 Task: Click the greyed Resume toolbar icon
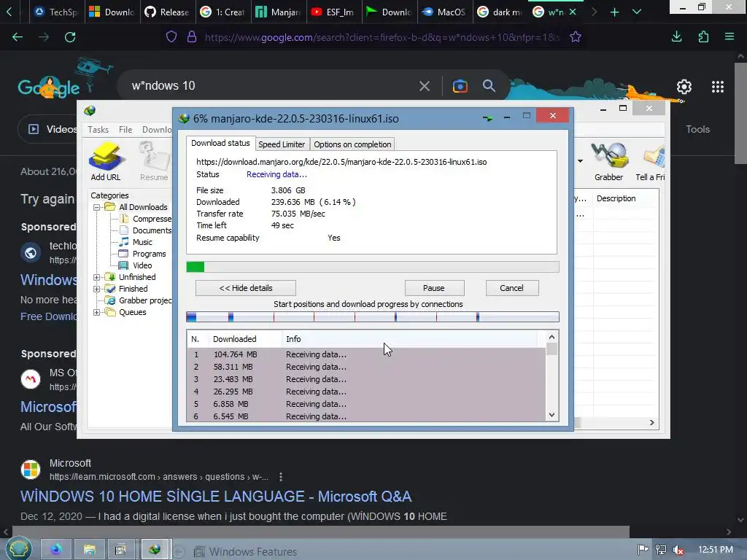pyautogui.click(x=154, y=161)
